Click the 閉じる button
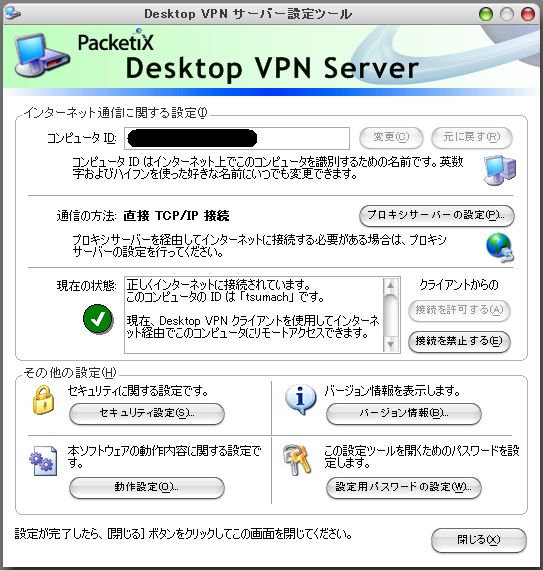543x570 pixels. 479,540
